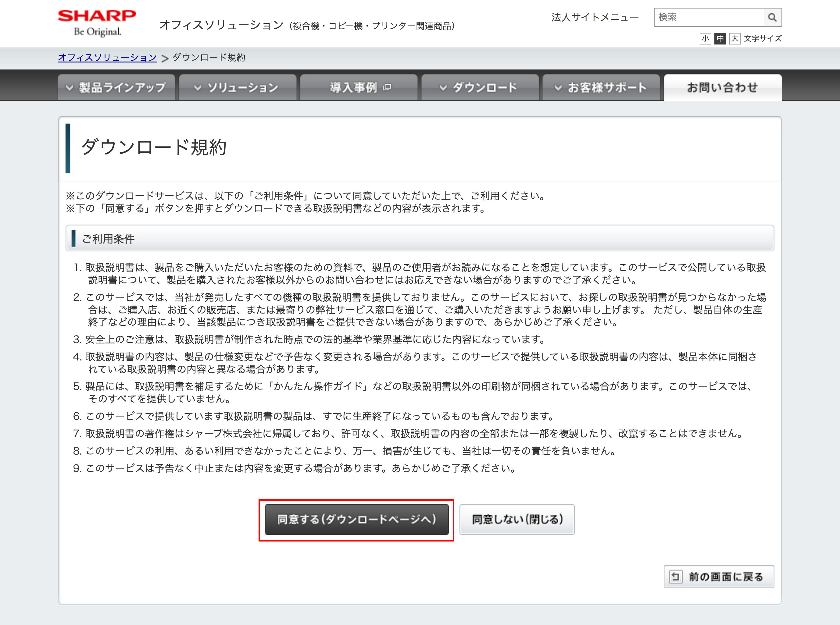Click the 文字サイズ label
This screenshot has width=840, height=625.
(x=762, y=39)
